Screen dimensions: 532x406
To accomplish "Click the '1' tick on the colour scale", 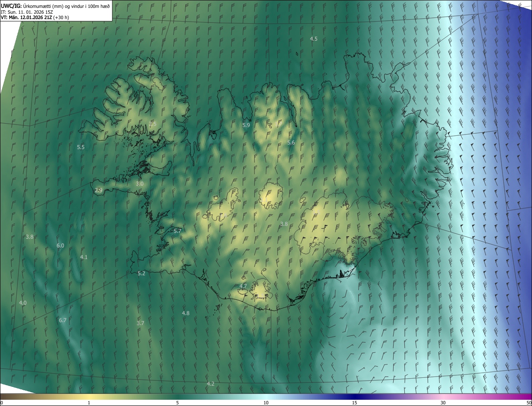I will pyautogui.click(x=89, y=403).
